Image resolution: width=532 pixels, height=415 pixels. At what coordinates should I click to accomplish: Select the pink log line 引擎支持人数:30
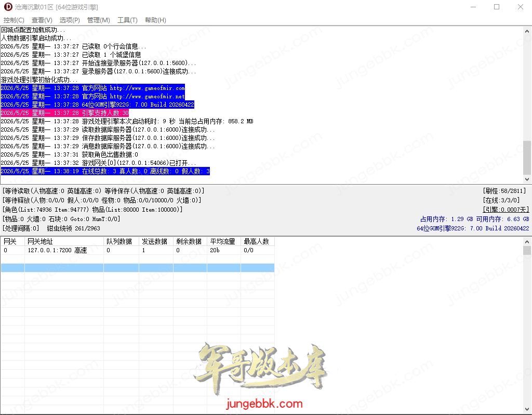tap(65, 113)
